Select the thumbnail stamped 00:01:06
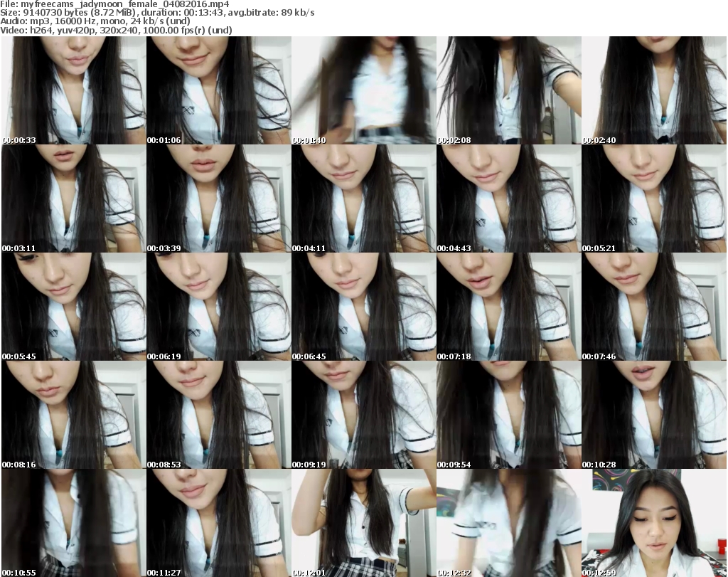This screenshot has height=577, width=728. point(219,90)
